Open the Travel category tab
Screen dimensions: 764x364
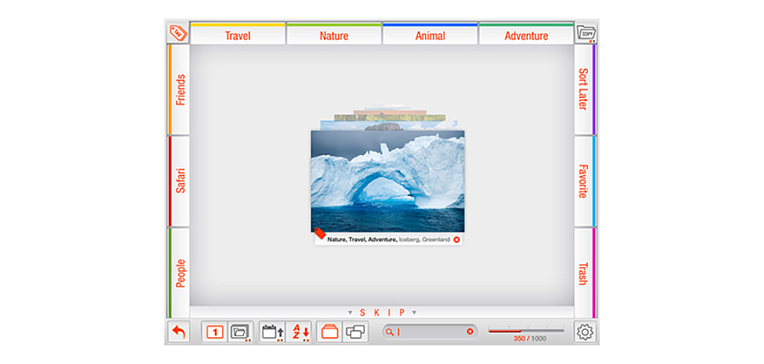point(237,34)
